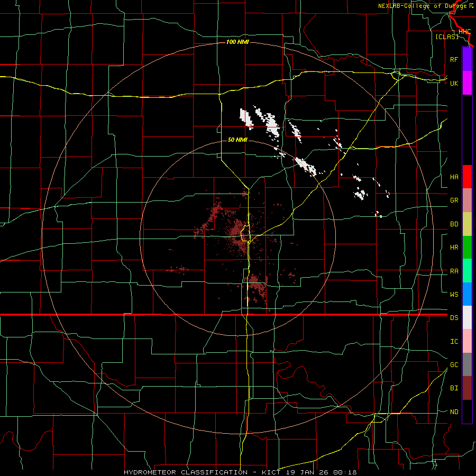Click the KICT station identifier
The image size is (476, 476).
click(x=272, y=472)
